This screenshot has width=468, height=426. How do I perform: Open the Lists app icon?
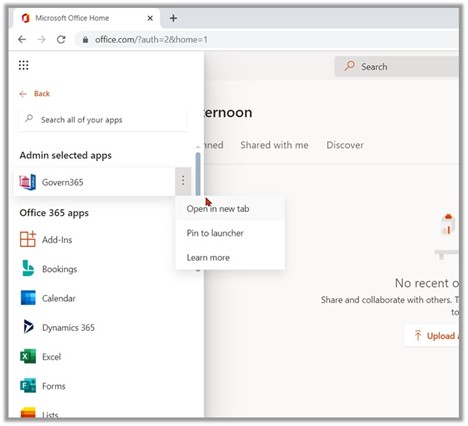[x=28, y=412]
